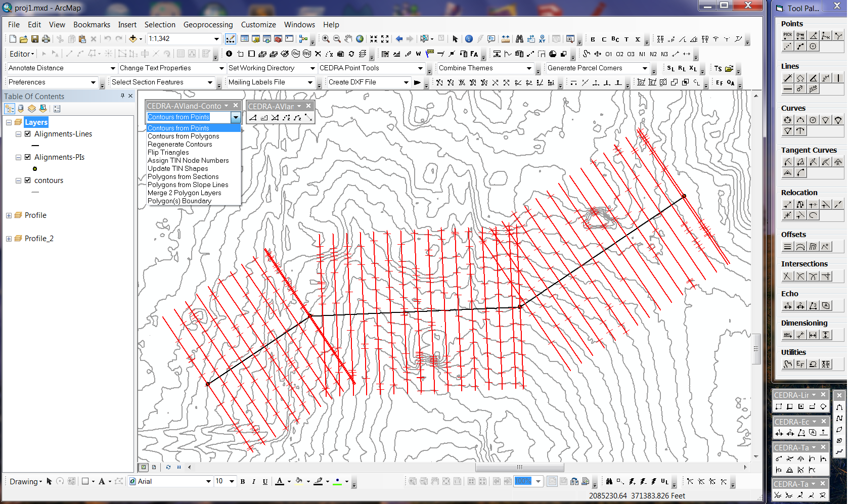
Task: Switch to List By Source
Action: [21, 109]
